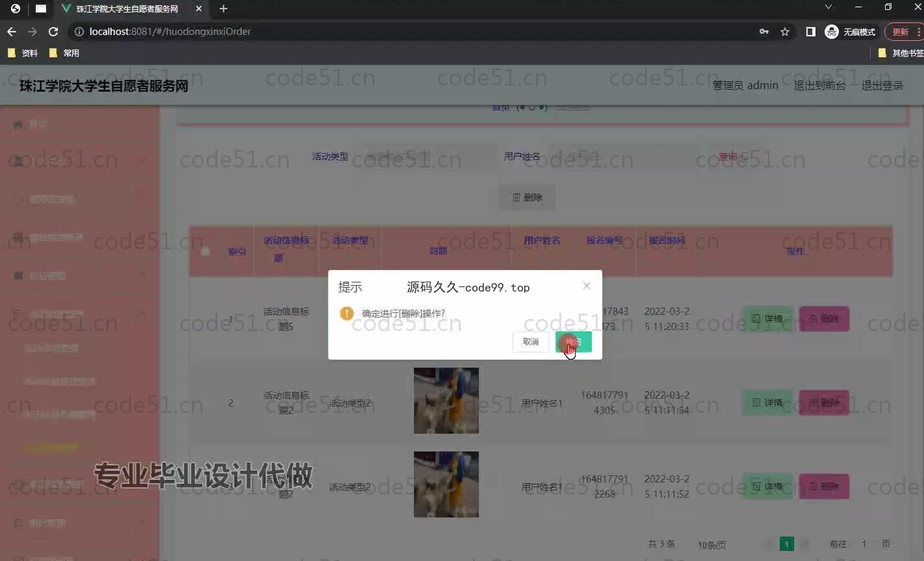The image size is (924, 561).
Task: Open 详情 for the 11:20:33 row
Action: pyautogui.click(x=767, y=319)
